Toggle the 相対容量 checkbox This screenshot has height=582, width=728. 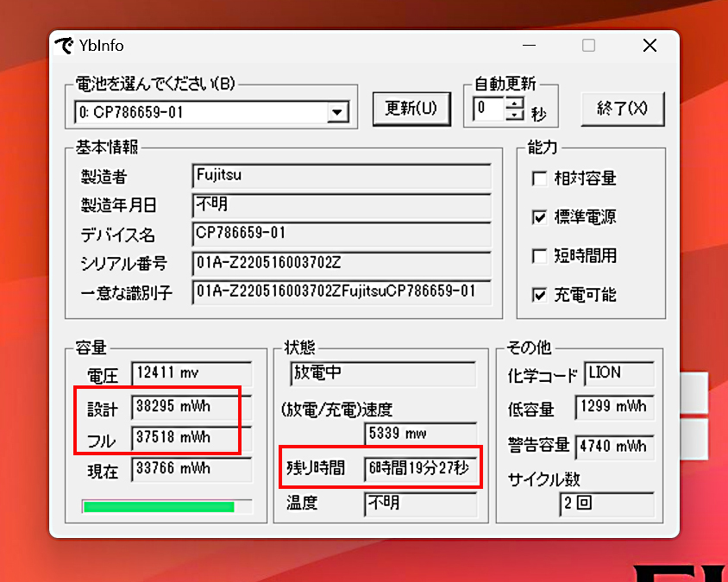click(539, 178)
